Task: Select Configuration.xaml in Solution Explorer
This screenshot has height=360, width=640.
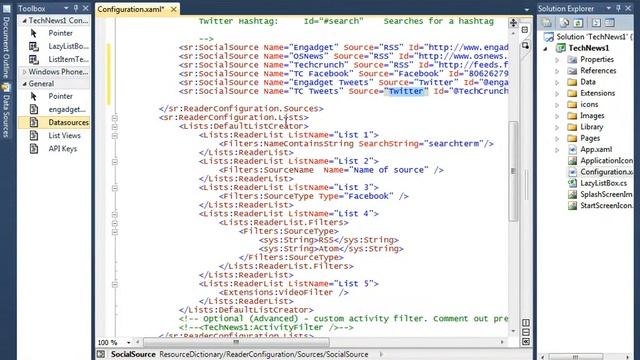Action: coord(600,172)
